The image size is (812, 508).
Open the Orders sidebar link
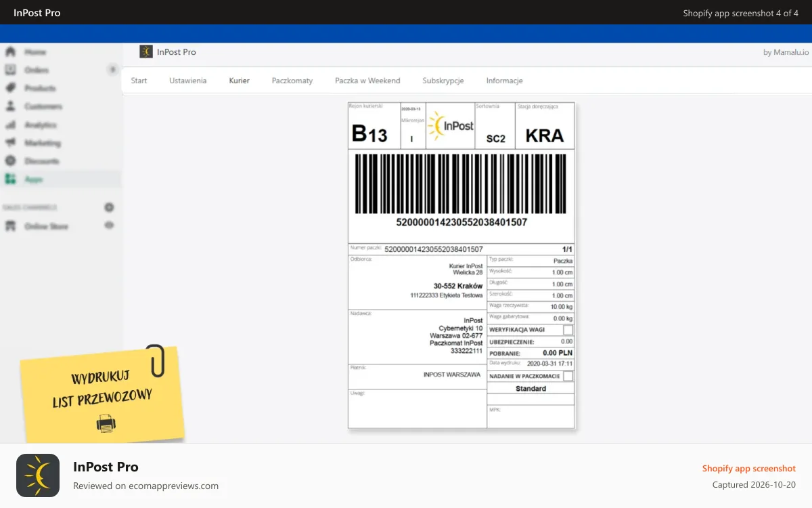coord(37,70)
